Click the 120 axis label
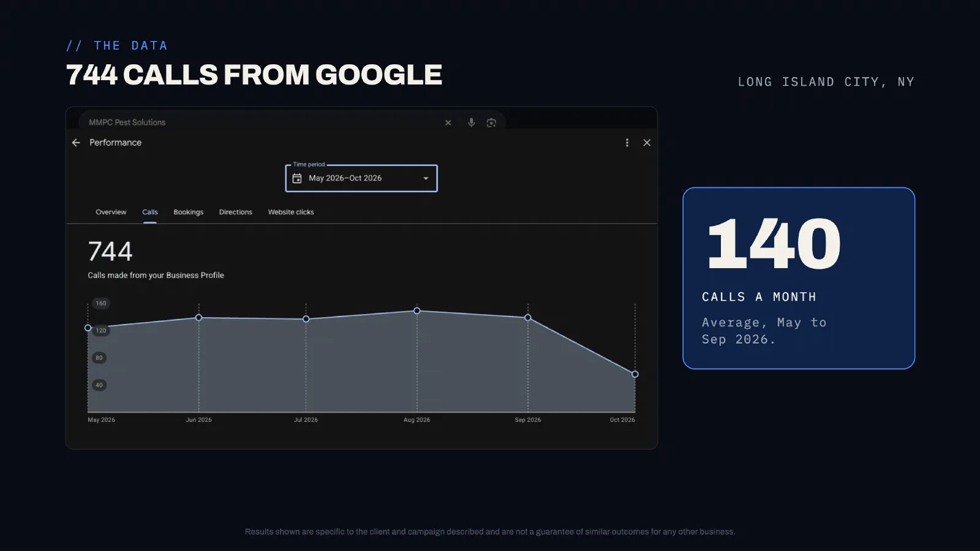Viewport: 980px width, 551px height. click(101, 331)
